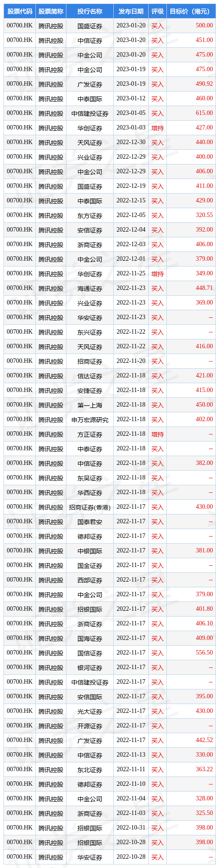Image resolution: width=216 pixels, height=868 pixels.
Task: Click the 第一上海 row 买入 rating
Action: click(x=157, y=405)
